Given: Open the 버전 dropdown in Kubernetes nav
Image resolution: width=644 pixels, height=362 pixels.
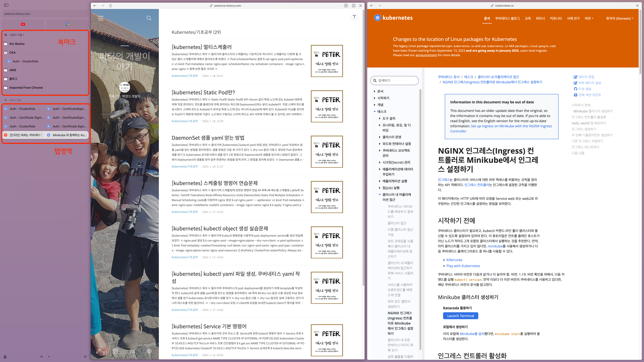Looking at the screenshot, I should [x=589, y=19].
